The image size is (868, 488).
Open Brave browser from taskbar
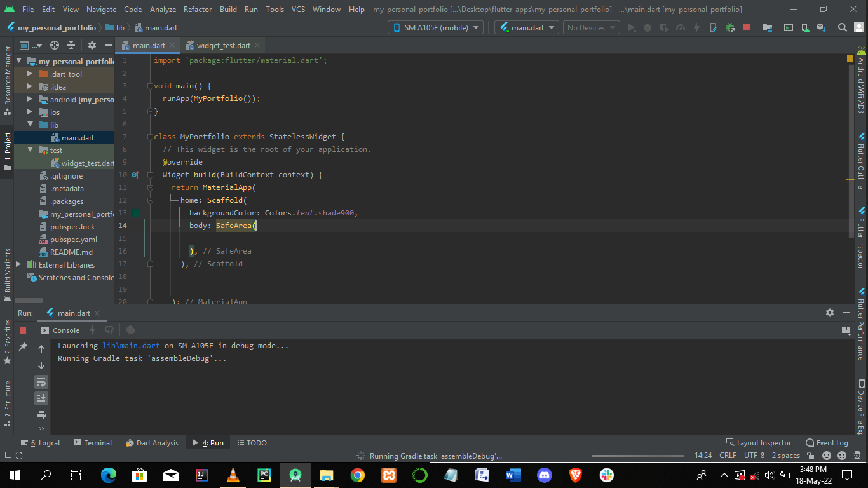point(575,475)
